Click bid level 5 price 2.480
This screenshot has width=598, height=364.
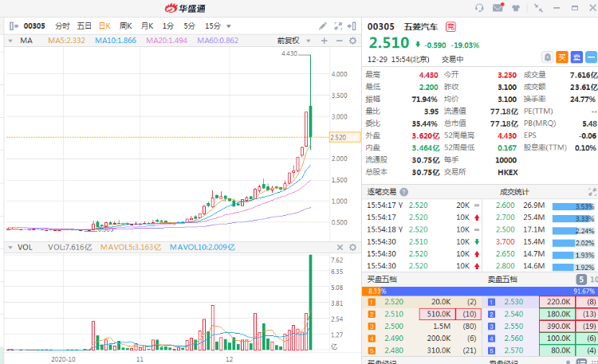[394, 350]
